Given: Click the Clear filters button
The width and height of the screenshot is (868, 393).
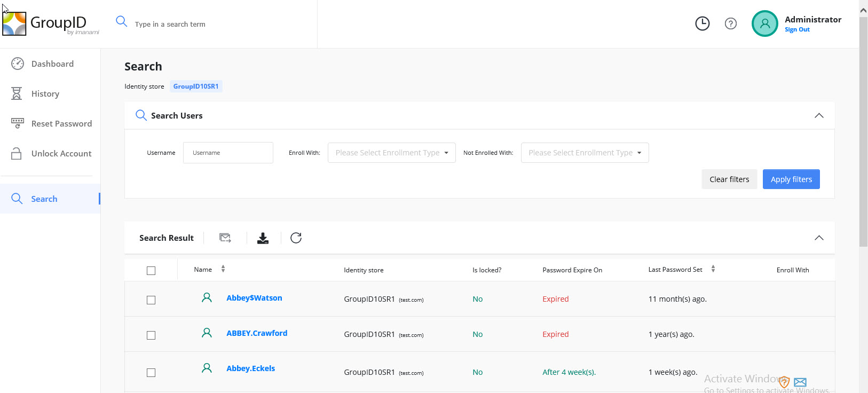Looking at the screenshot, I should click(729, 179).
